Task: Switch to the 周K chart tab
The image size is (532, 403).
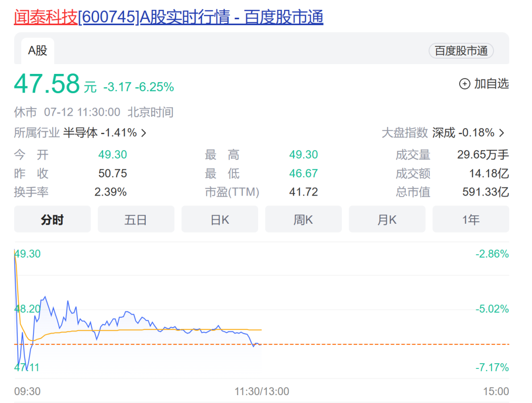Action: [x=303, y=219]
